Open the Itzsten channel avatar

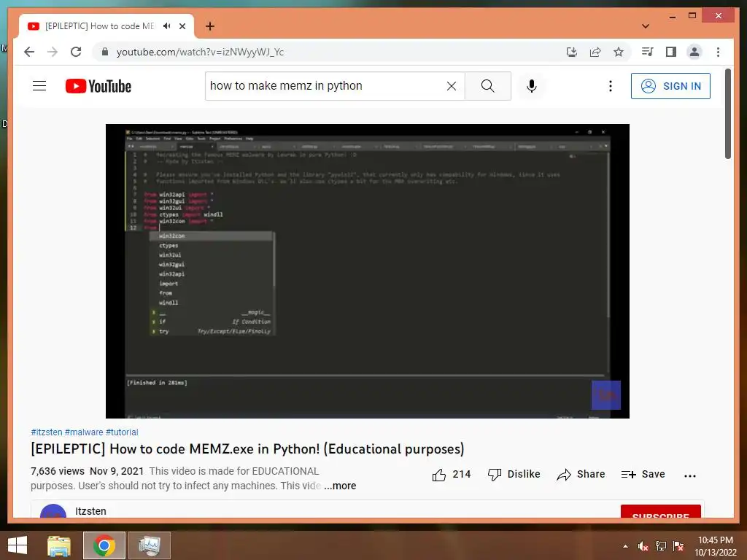(53, 511)
